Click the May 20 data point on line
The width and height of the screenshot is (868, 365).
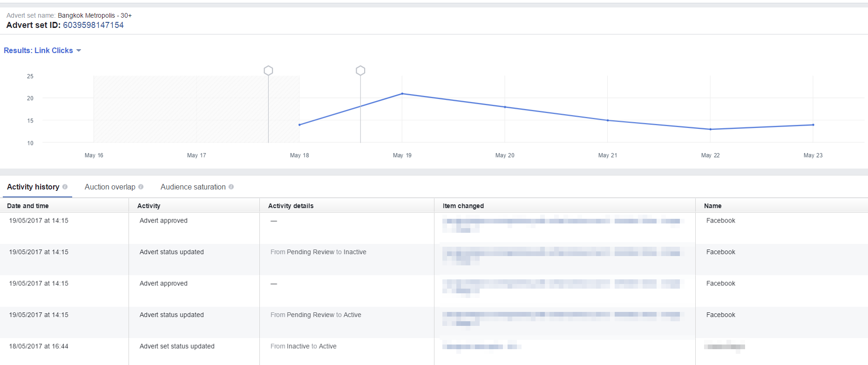[505, 107]
